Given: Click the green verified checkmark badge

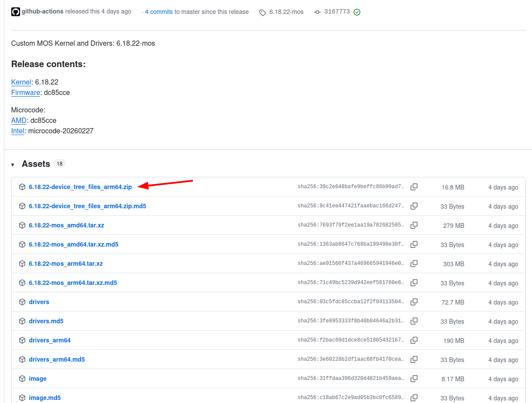Looking at the screenshot, I should (x=357, y=12).
